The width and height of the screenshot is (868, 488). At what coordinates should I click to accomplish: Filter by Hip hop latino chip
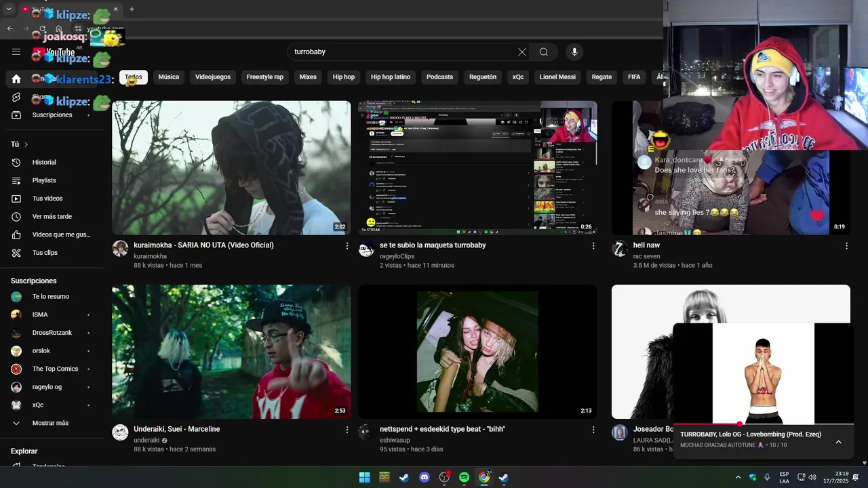391,77
